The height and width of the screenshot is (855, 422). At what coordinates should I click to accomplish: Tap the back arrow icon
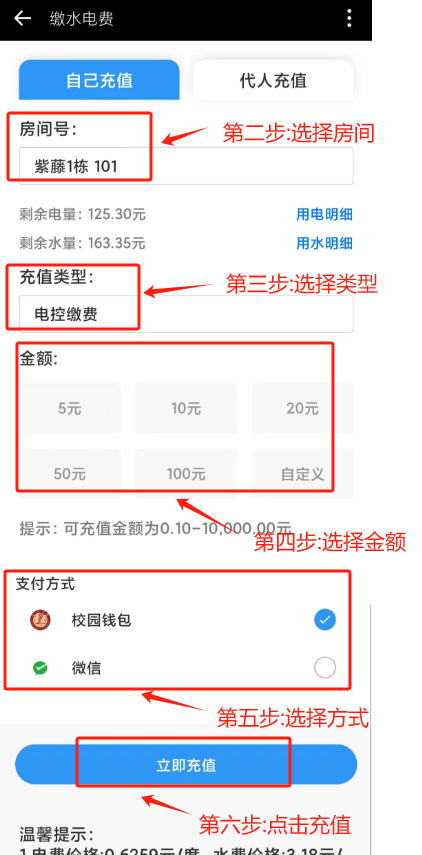[x=22, y=19]
